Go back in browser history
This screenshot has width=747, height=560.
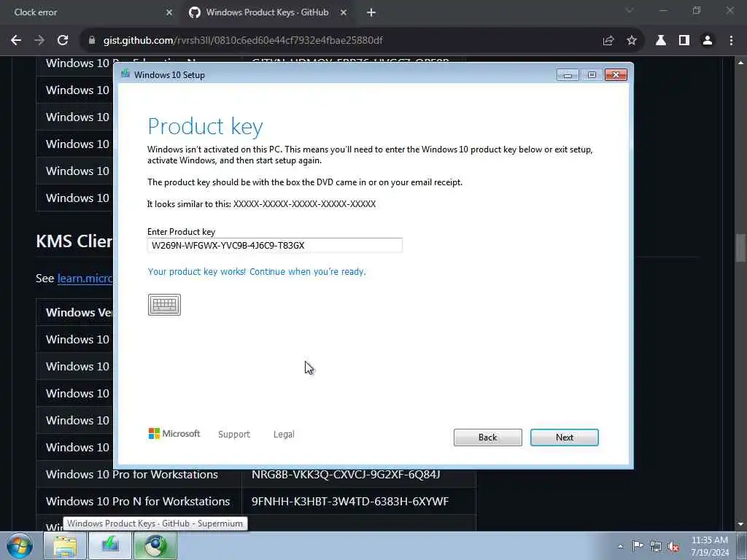click(16, 41)
